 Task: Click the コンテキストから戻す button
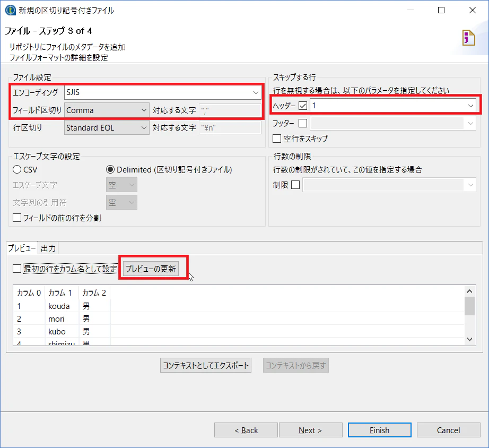pos(295,365)
